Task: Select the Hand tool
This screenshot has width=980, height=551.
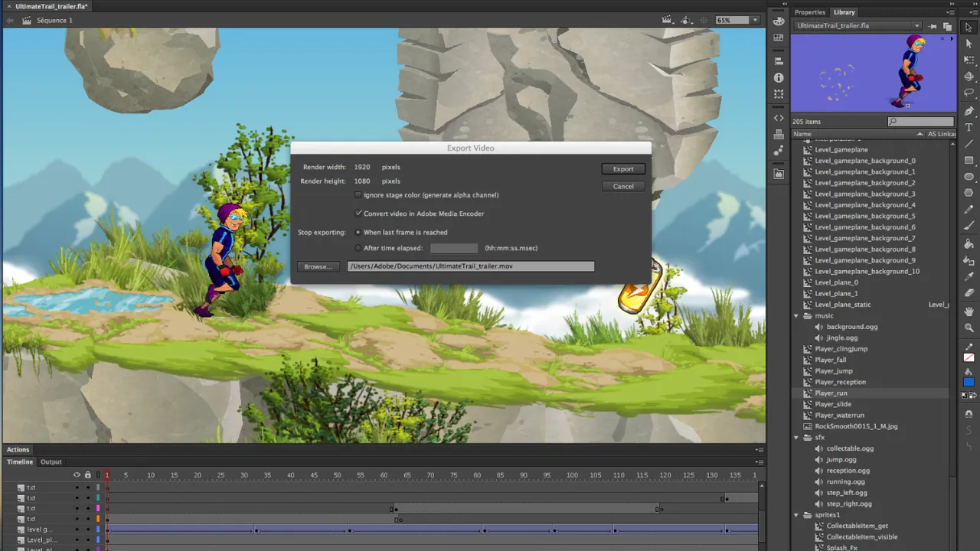Action: pos(969,311)
